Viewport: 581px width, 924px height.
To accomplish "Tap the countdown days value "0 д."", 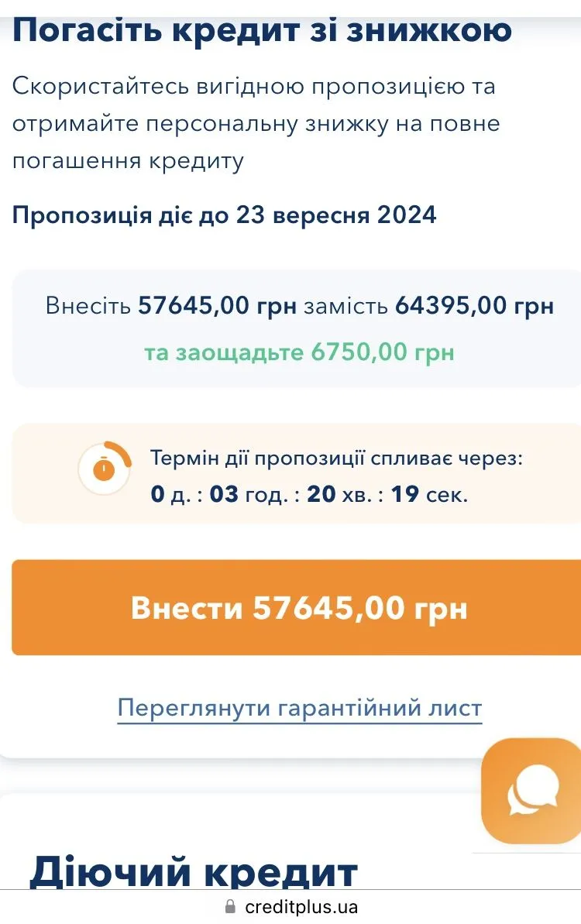I will pyautogui.click(x=170, y=493).
